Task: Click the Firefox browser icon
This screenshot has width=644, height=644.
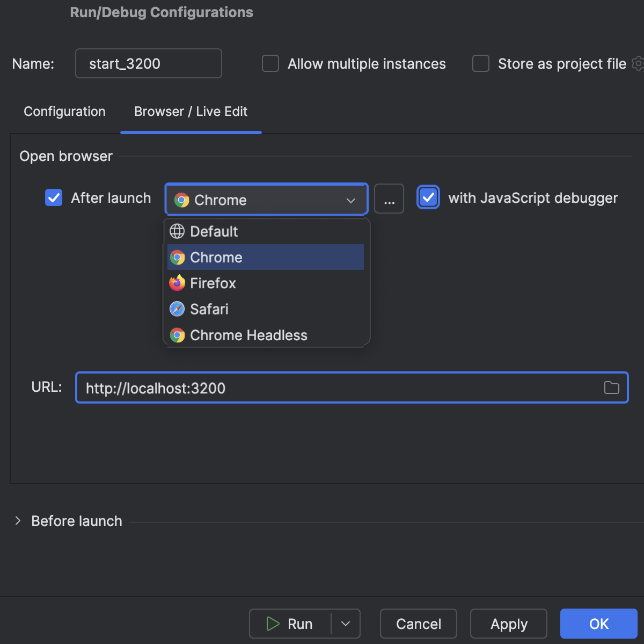Action: [x=177, y=283]
